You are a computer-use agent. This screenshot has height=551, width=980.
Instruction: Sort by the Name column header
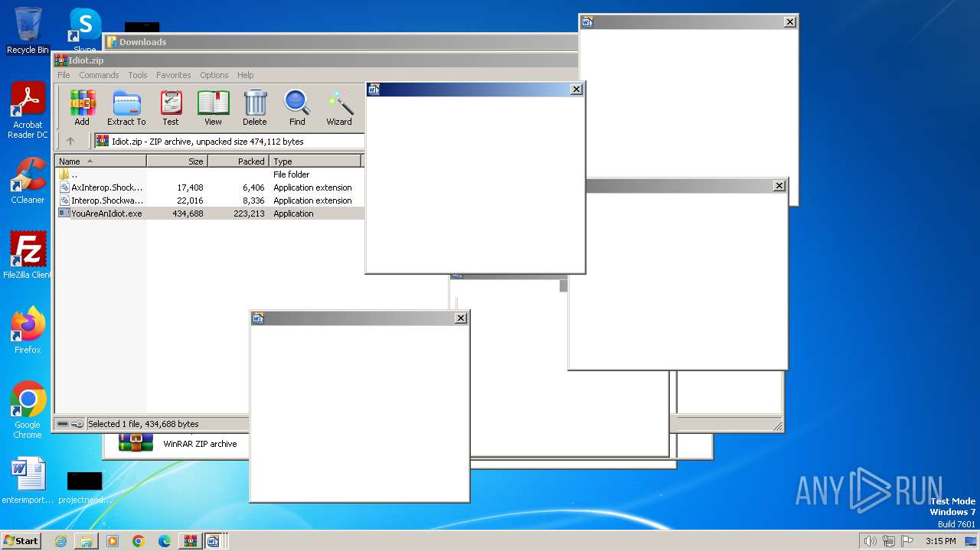pos(100,161)
